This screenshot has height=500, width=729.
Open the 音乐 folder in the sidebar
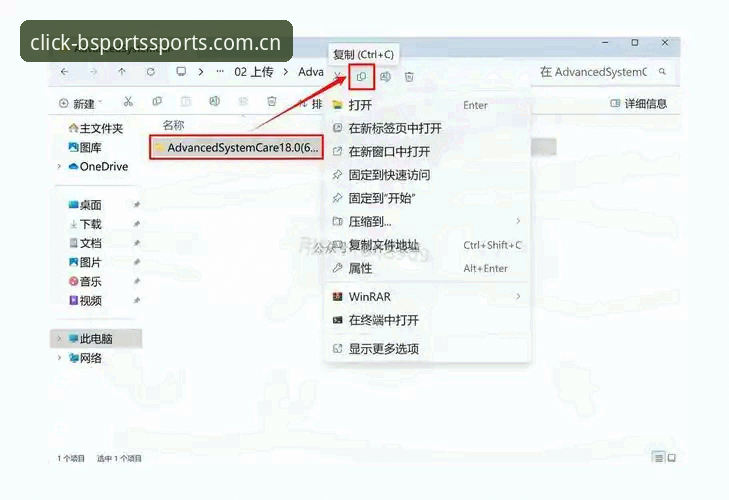click(x=85, y=281)
